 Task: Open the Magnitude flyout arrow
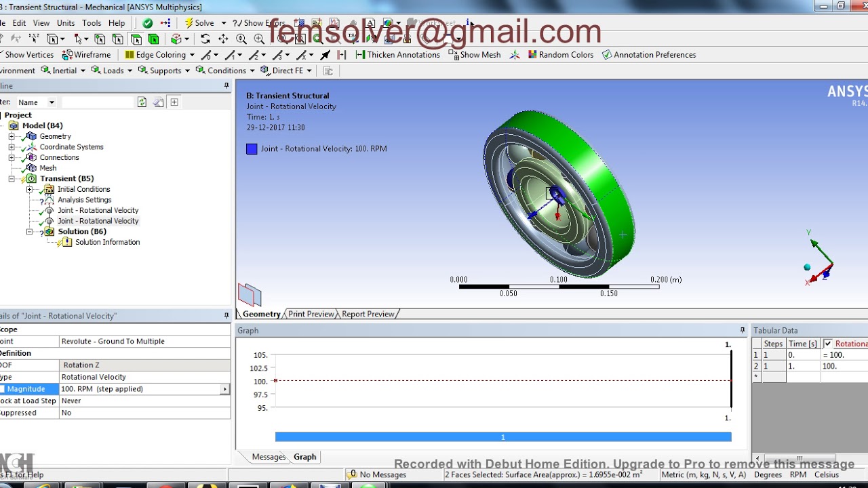pos(224,389)
